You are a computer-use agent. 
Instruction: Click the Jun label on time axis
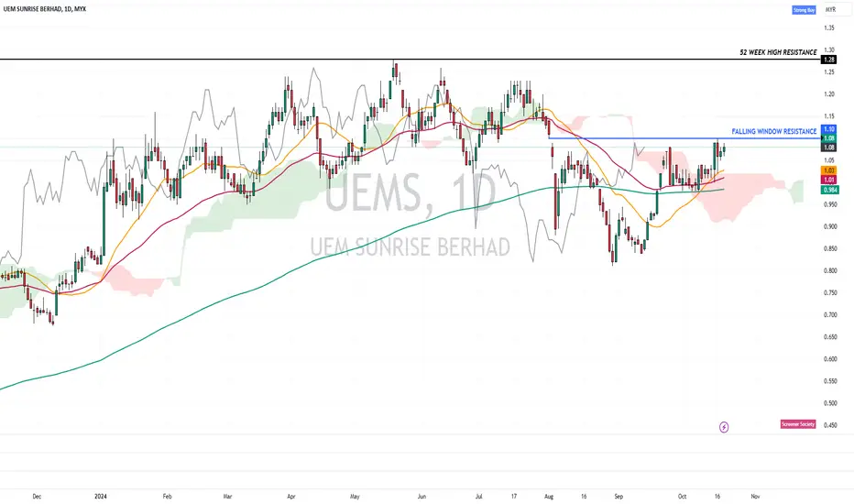(422, 497)
